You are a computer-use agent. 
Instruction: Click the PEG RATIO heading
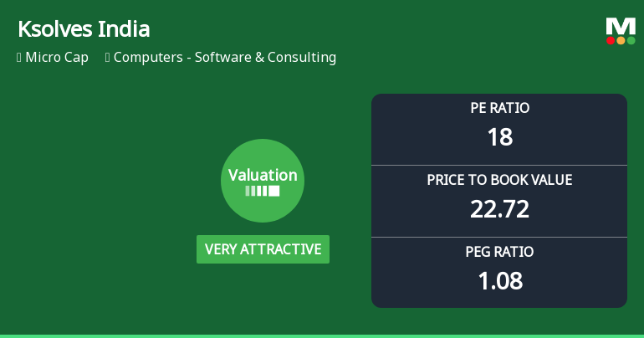coord(499,252)
